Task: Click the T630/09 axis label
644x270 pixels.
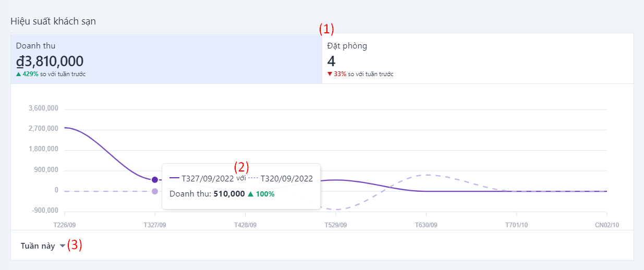Action: [x=426, y=225]
